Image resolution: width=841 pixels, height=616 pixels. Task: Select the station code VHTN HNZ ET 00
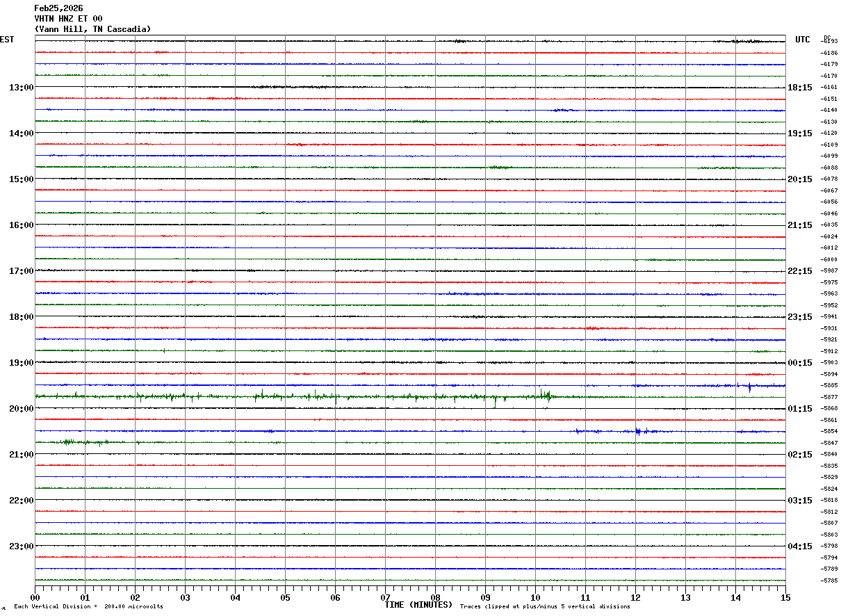(x=69, y=19)
